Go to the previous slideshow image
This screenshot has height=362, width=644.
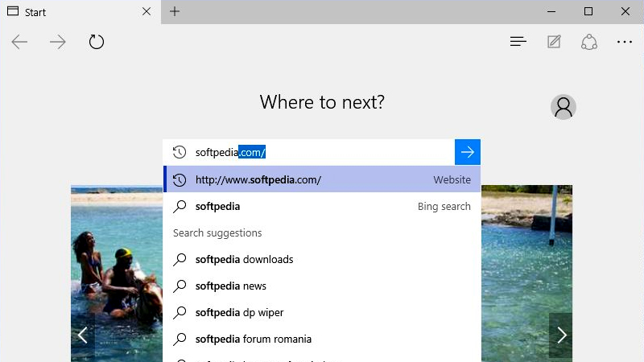click(x=82, y=335)
